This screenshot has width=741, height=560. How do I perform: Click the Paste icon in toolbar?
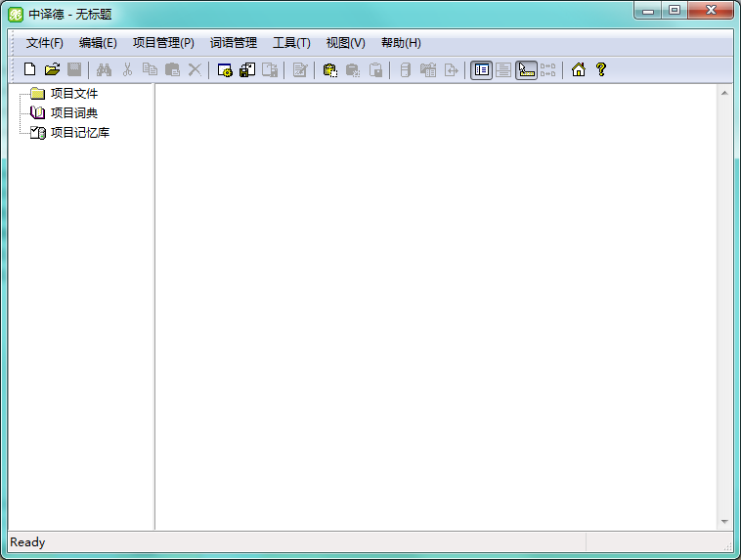[x=172, y=70]
